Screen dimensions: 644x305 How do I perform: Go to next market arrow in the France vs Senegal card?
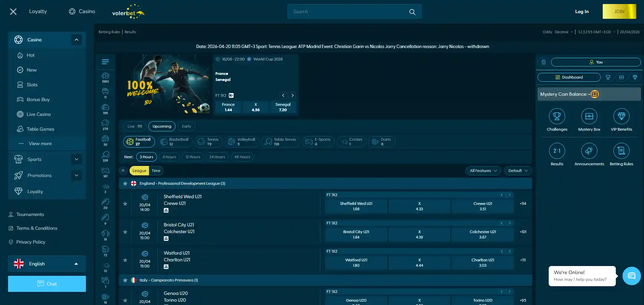pyautogui.click(x=292, y=95)
